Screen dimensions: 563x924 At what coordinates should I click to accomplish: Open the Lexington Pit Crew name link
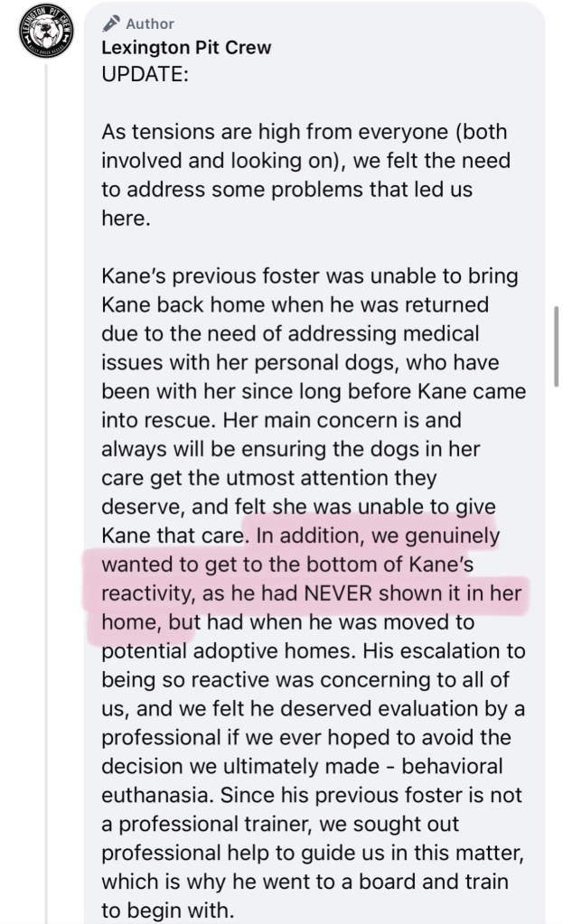pyautogui.click(x=185, y=49)
